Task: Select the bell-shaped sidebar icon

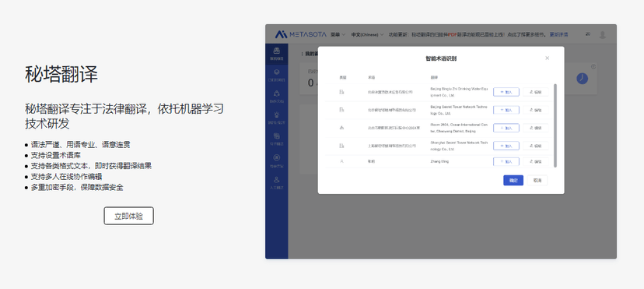Action: coord(276,93)
